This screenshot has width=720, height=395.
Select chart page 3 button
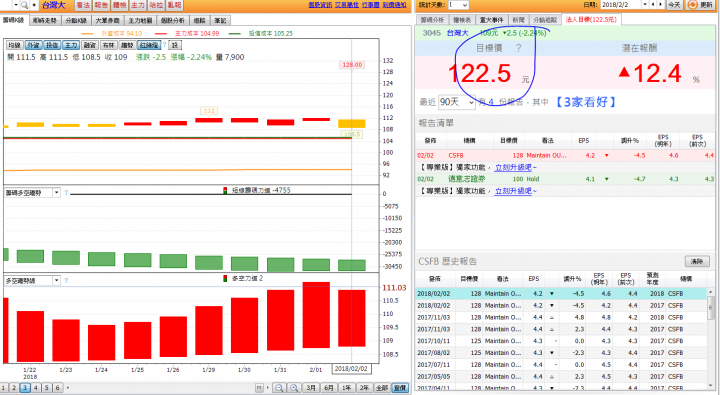25,388
